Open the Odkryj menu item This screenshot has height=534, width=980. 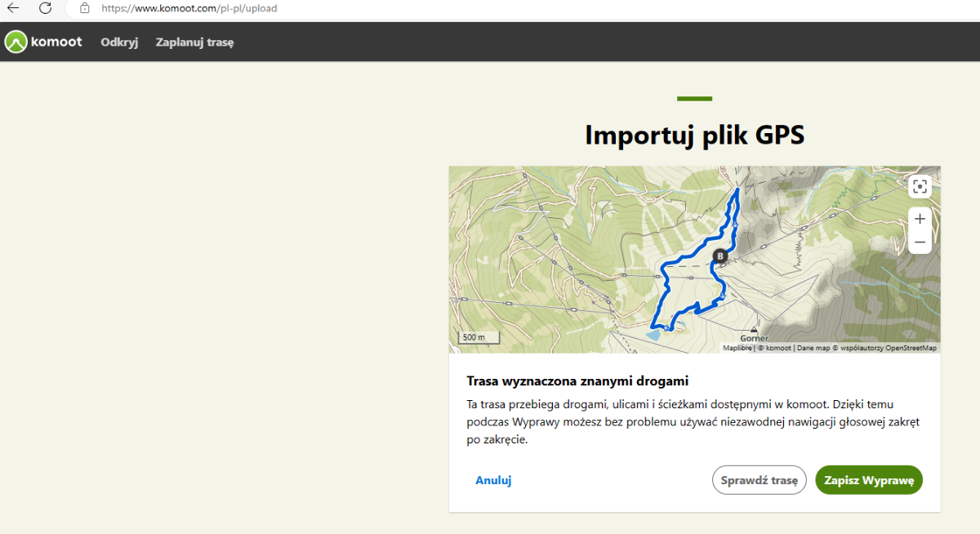coord(119,42)
